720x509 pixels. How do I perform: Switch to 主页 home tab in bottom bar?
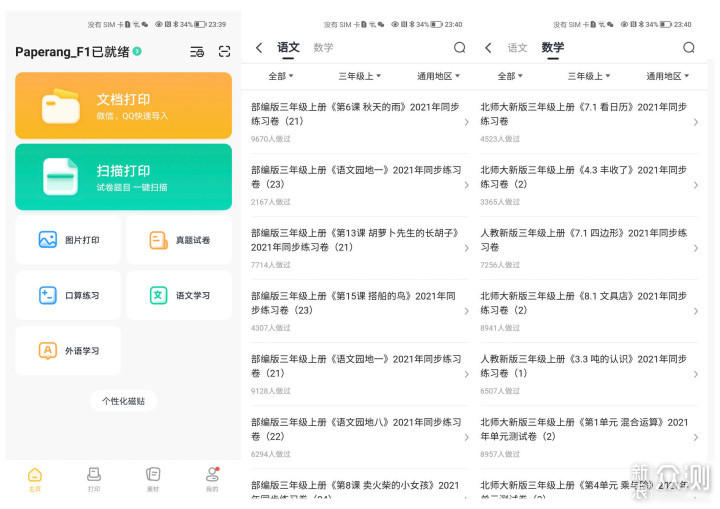pyautogui.click(x=35, y=479)
